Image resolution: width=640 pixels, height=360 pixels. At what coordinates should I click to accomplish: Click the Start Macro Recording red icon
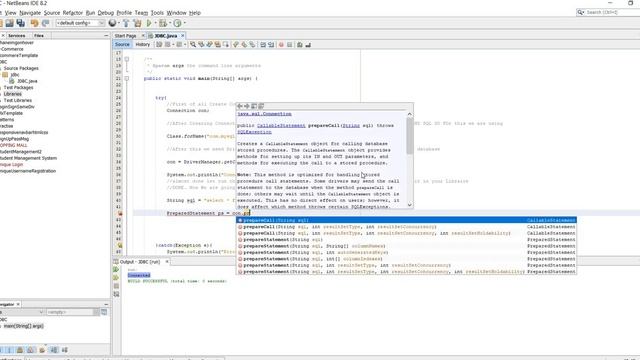pos(281,44)
